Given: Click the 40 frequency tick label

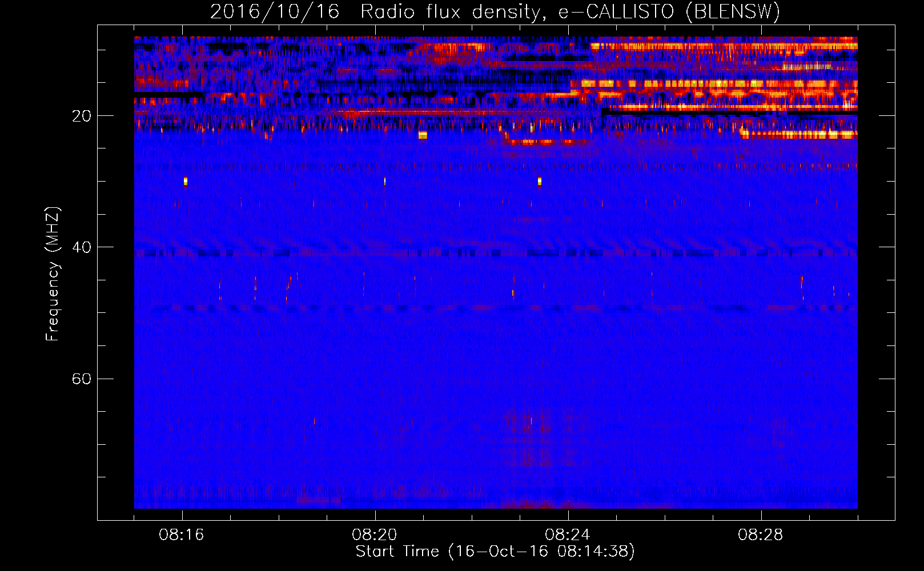Looking at the screenshot, I should tap(81, 247).
